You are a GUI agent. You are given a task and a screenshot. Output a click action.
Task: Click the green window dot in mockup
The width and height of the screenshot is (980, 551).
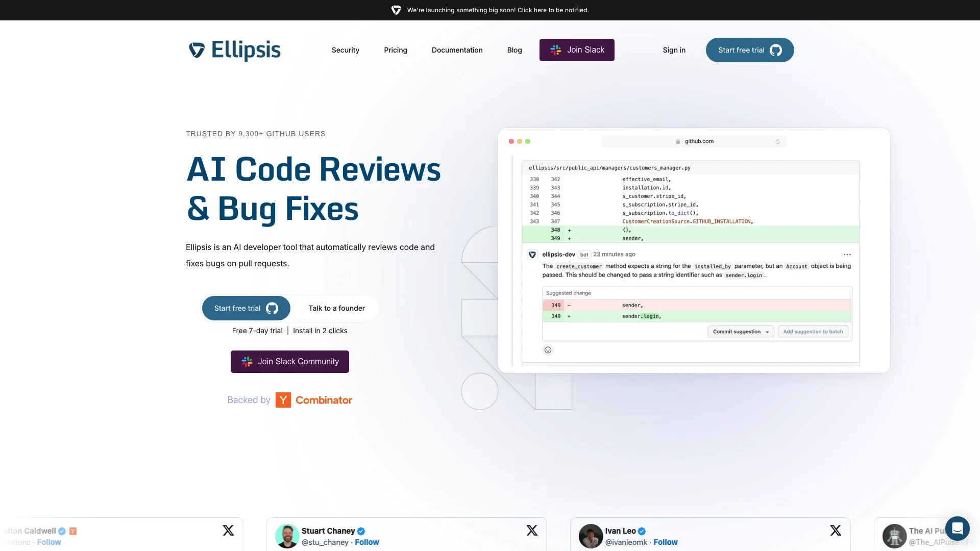point(528,141)
